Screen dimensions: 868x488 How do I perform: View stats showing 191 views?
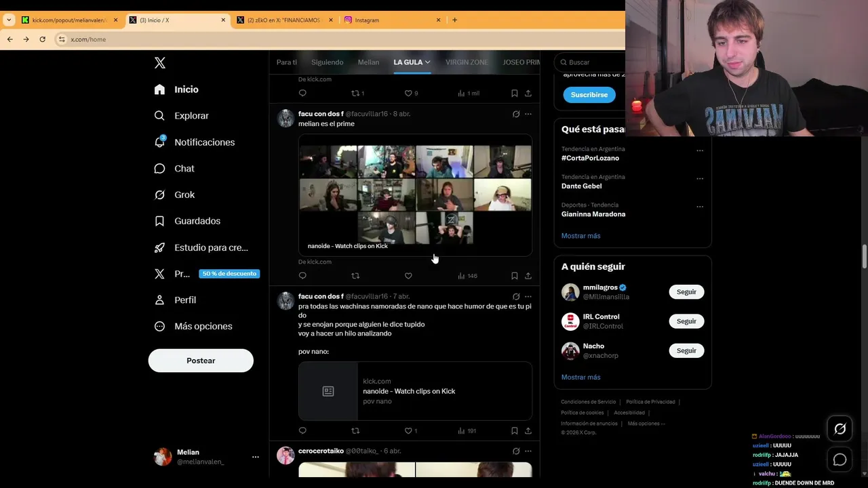467,431
